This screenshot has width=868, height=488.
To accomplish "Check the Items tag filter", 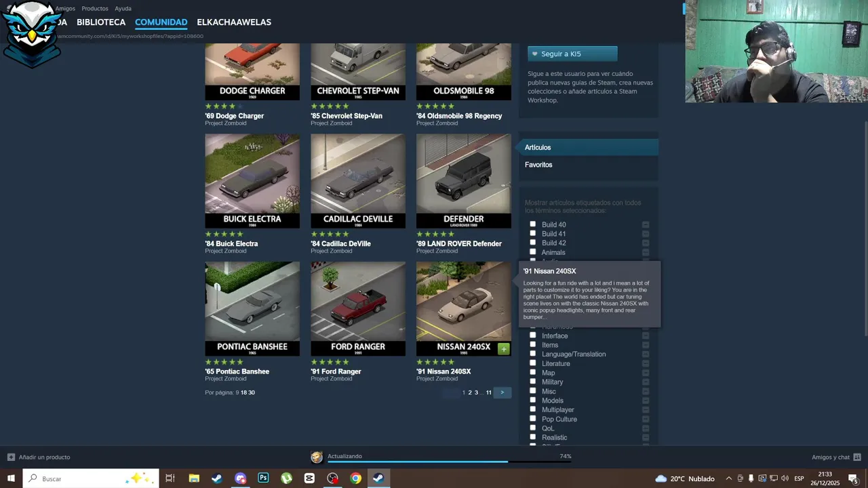I will click(532, 344).
